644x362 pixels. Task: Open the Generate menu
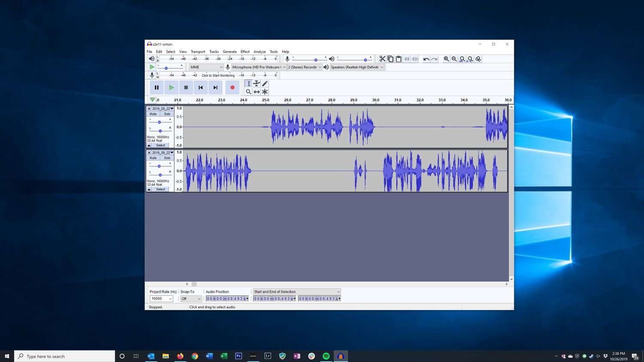(229, 51)
